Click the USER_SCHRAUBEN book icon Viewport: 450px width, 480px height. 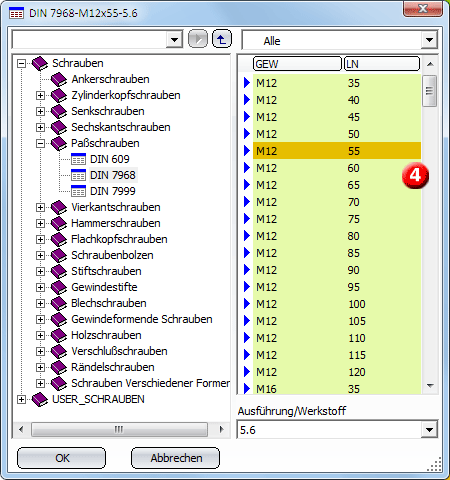40,399
